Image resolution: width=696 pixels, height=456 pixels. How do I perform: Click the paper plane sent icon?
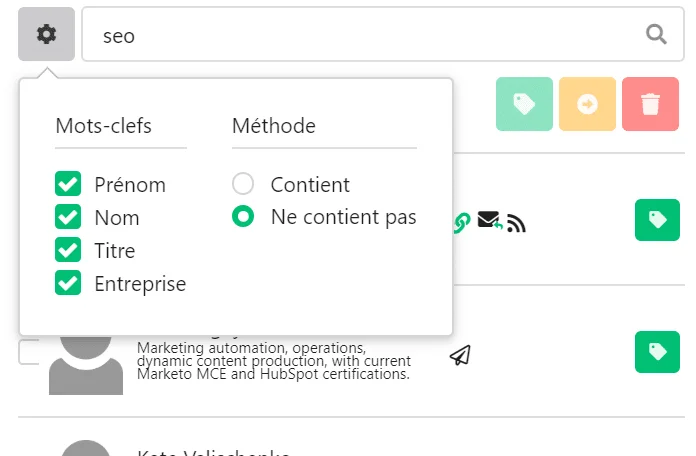pyautogui.click(x=460, y=355)
